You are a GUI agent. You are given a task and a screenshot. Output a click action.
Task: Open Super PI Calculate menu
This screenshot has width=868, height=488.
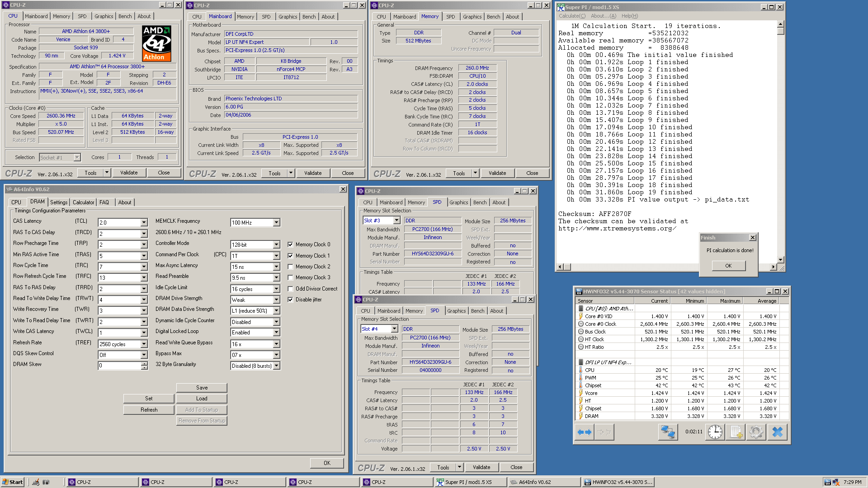(572, 16)
